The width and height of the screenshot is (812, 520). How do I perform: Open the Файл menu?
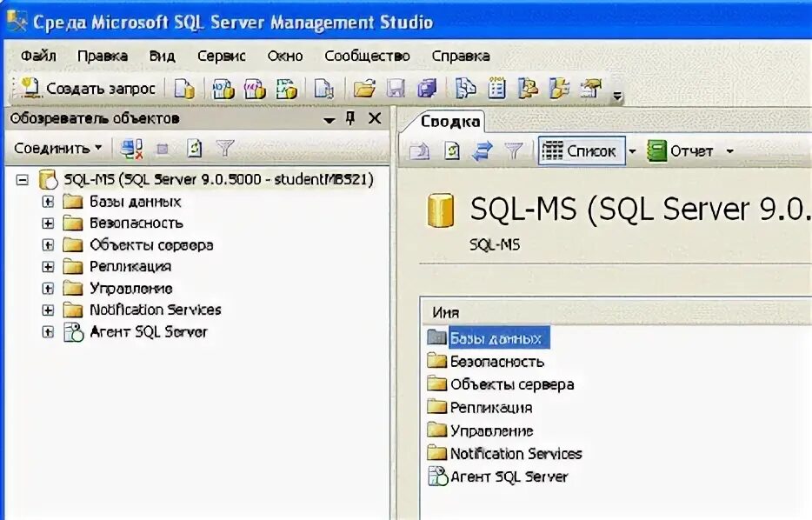(x=38, y=56)
